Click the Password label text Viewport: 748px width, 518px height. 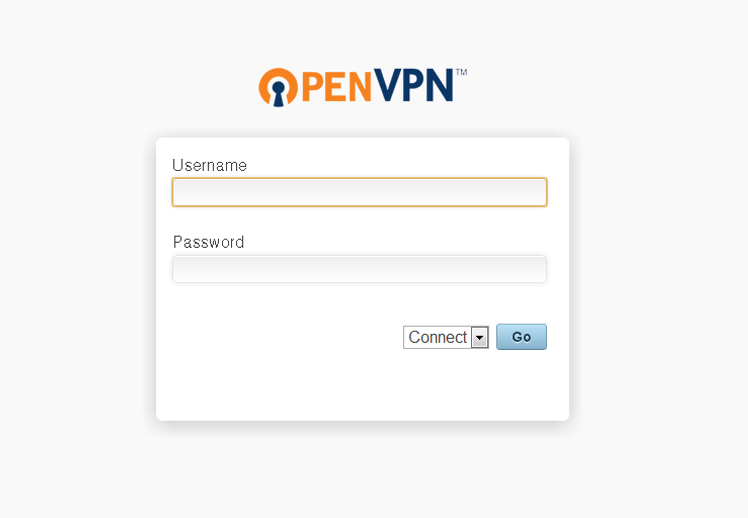pos(208,242)
